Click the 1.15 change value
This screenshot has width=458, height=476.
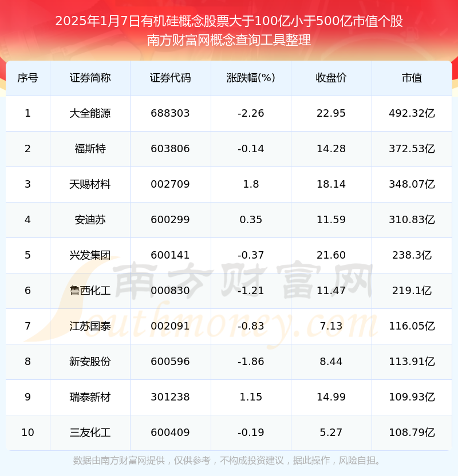point(251,398)
